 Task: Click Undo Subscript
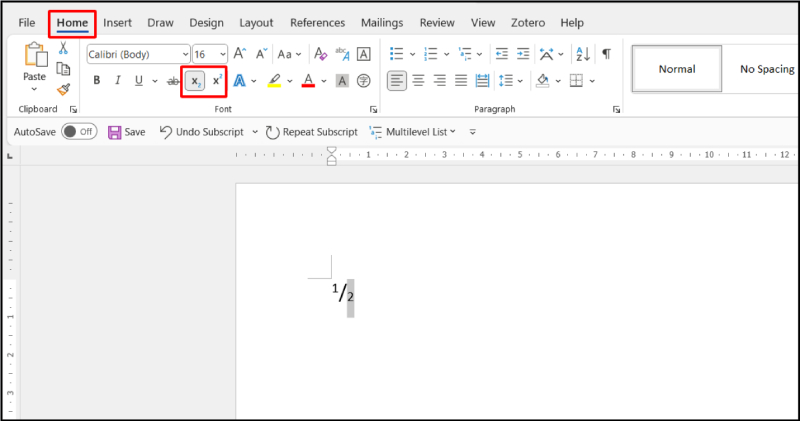coord(202,132)
